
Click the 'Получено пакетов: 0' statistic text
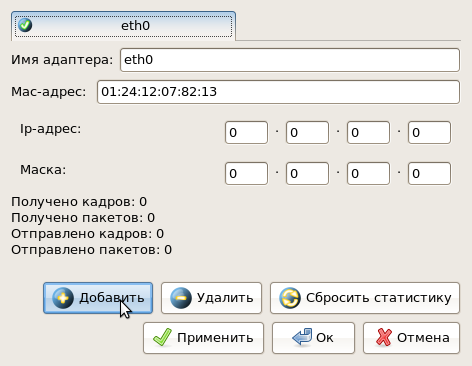(x=83, y=218)
